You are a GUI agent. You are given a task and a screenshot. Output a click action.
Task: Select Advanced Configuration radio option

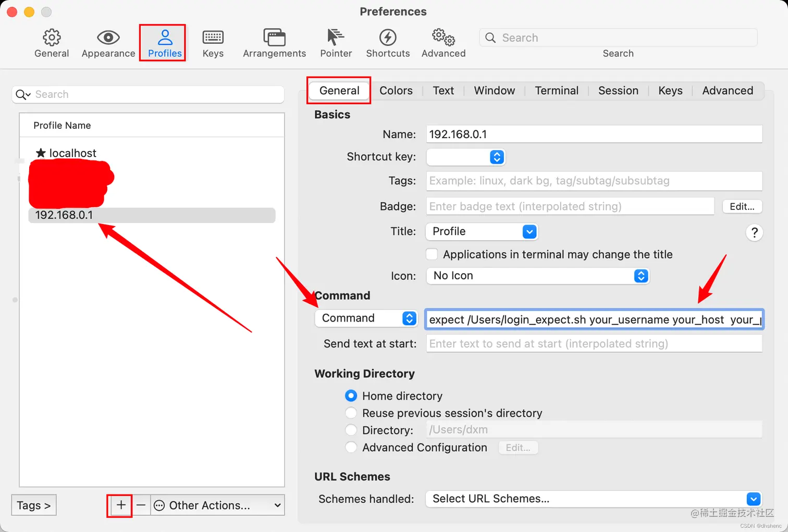[x=351, y=448]
